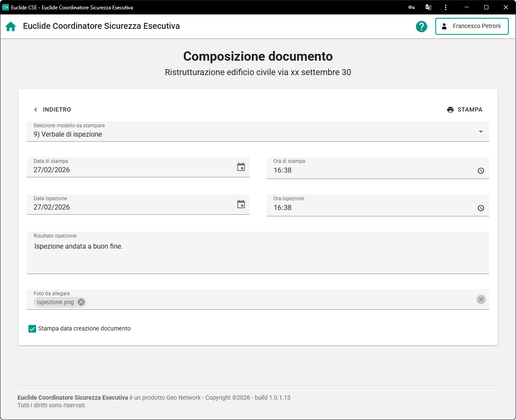Open calendar picker for Data di stampa
The width and height of the screenshot is (516, 420).
(x=241, y=167)
